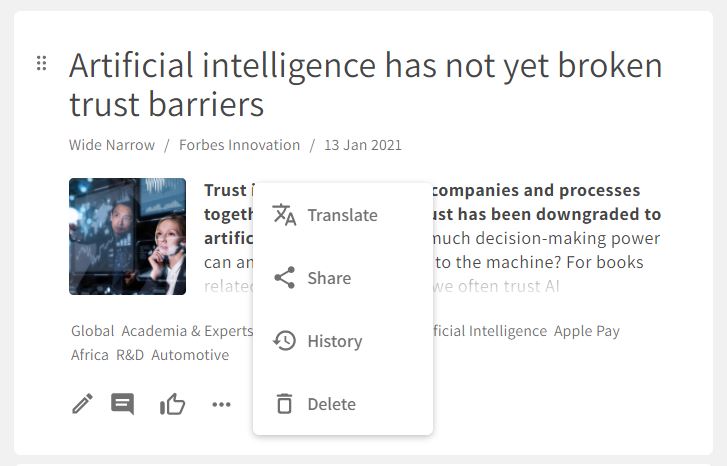The image size is (727, 466).
Task: Click the Automotive tag
Action: click(190, 355)
